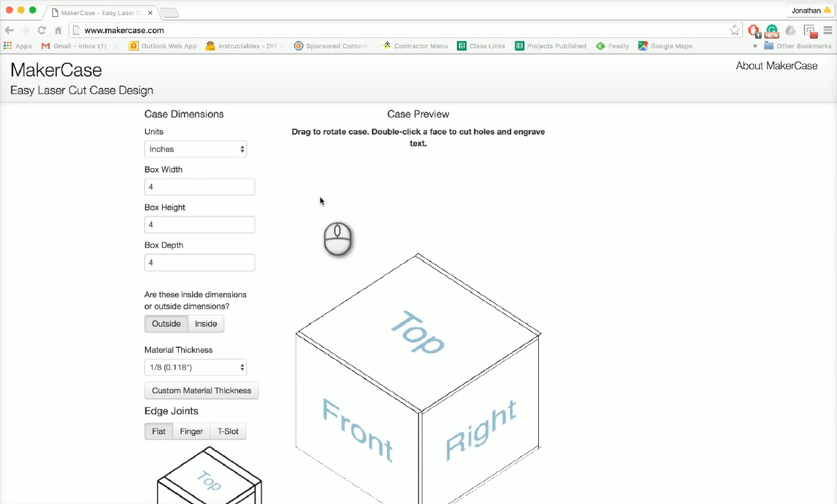This screenshot has height=504, width=837.
Task: Open the Units dropdown
Action: click(x=195, y=149)
